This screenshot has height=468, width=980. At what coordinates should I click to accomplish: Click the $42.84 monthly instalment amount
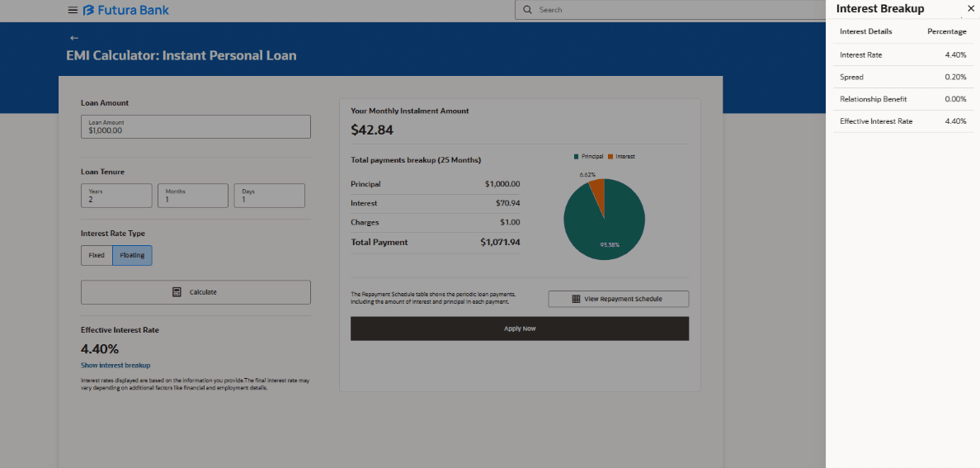372,130
